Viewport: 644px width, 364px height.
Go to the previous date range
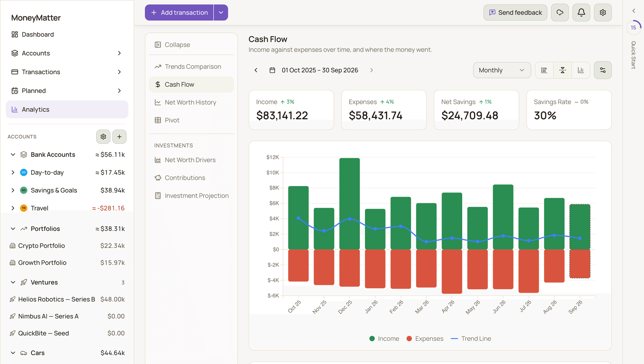(x=256, y=70)
